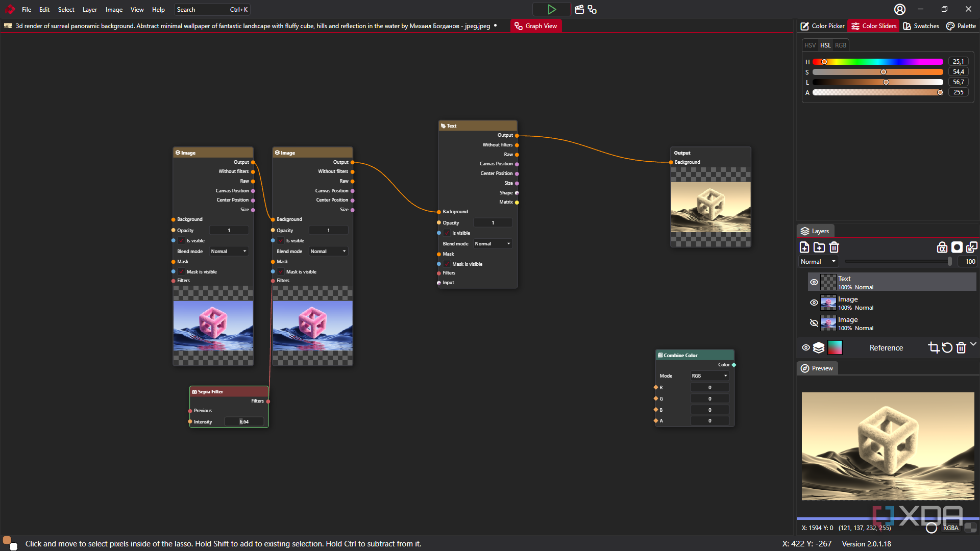Click the primary color swatch at bottom left
The image size is (980, 551).
pos(7,540)
